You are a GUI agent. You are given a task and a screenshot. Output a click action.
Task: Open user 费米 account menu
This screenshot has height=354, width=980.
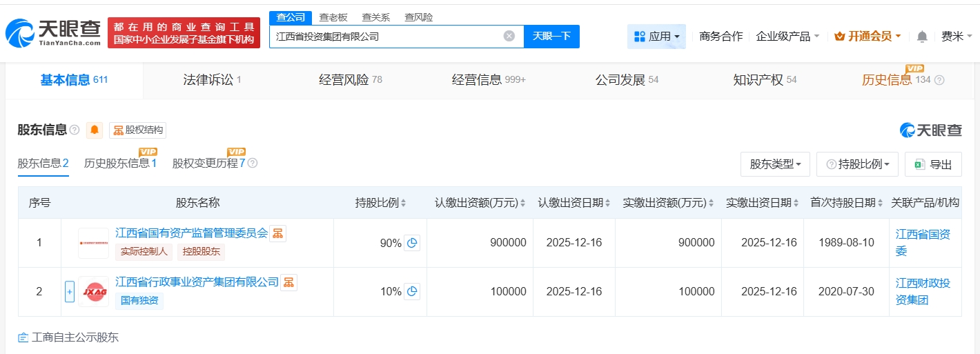(x=957, y=37)
